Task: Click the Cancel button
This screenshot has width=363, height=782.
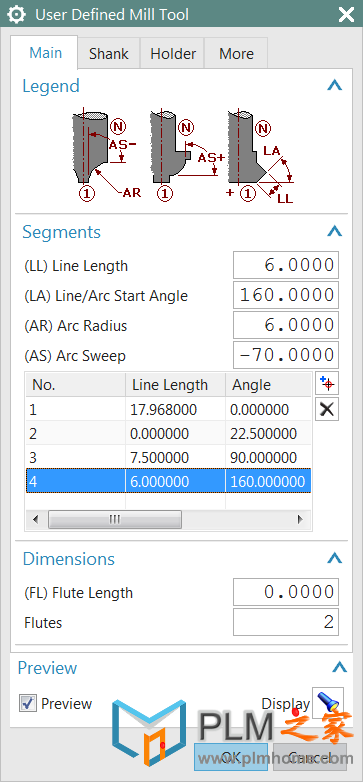Action: (x=310, y=757)
